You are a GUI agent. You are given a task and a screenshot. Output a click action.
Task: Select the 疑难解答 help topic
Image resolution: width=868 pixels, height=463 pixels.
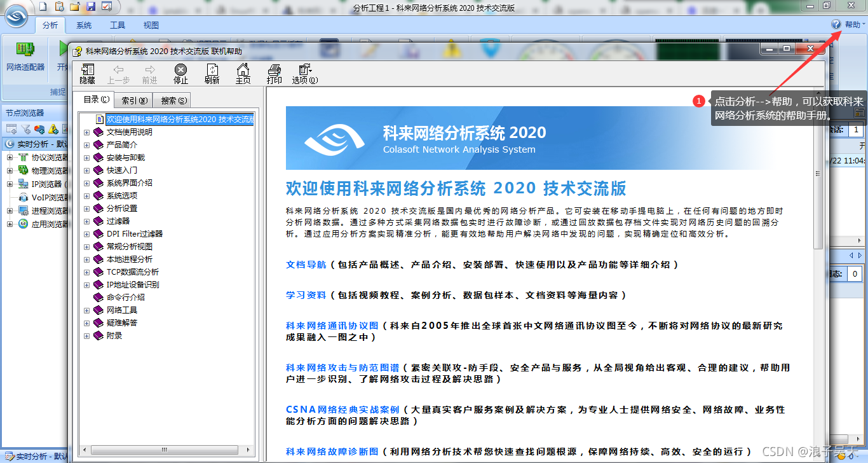[121, 323]
